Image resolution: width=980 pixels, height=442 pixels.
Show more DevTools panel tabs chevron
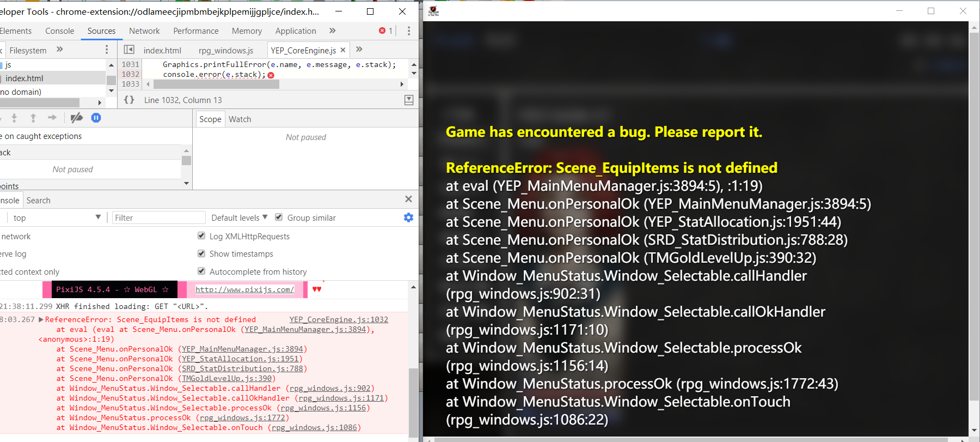click(333, 31)
